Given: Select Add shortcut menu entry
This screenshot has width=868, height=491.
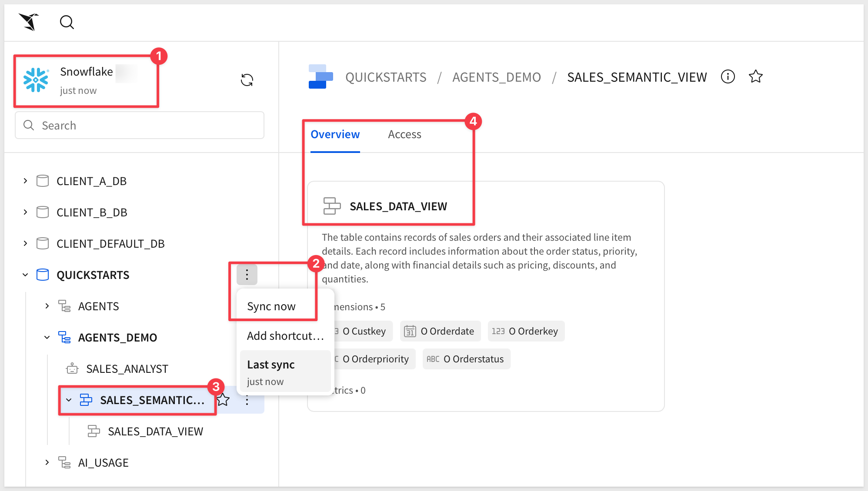Looking at the screenshot, I should pyautogui.click(x=285, y=336).
